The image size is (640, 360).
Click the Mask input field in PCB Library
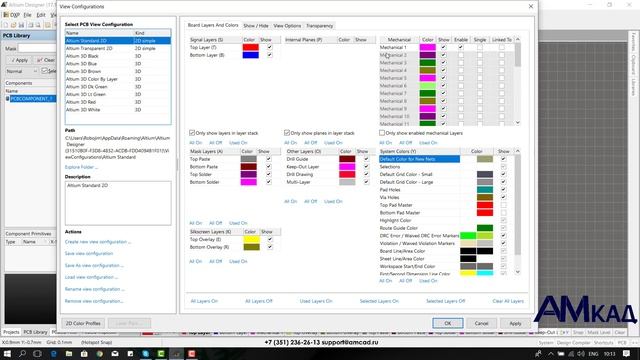(x=37, y=49)
